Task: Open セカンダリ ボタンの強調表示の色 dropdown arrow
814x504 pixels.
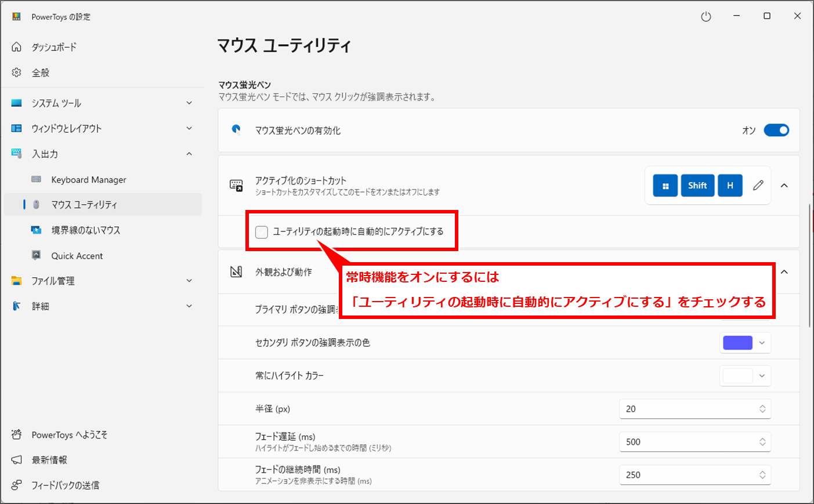Action: point(762,343)
